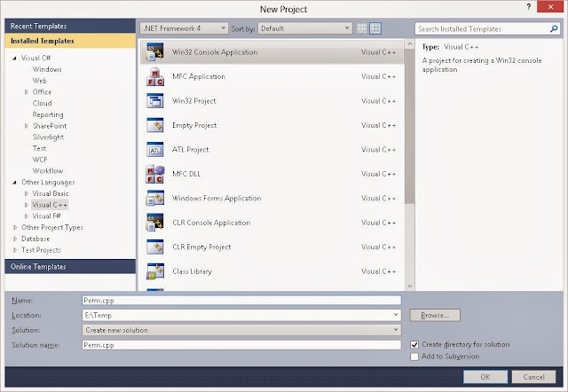Choose the Windows Forms Application icon
Viewport: 568px width, 392px height.
[x=155, y=198]
